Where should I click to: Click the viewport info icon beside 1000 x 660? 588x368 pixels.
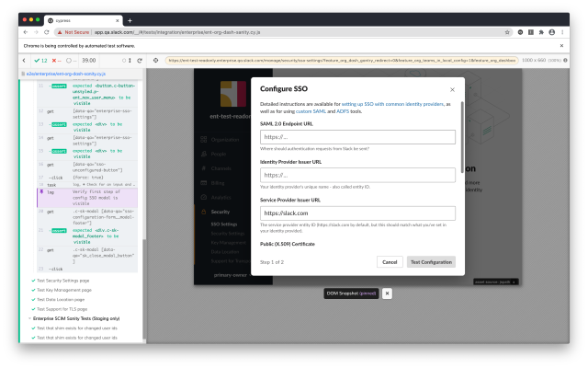pos(565,60)
